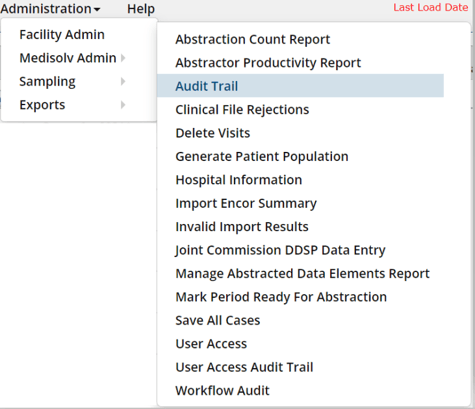Viewport: 475px width, 409px height.
Task: Select Delete Visits option
Action: point(213,133)
